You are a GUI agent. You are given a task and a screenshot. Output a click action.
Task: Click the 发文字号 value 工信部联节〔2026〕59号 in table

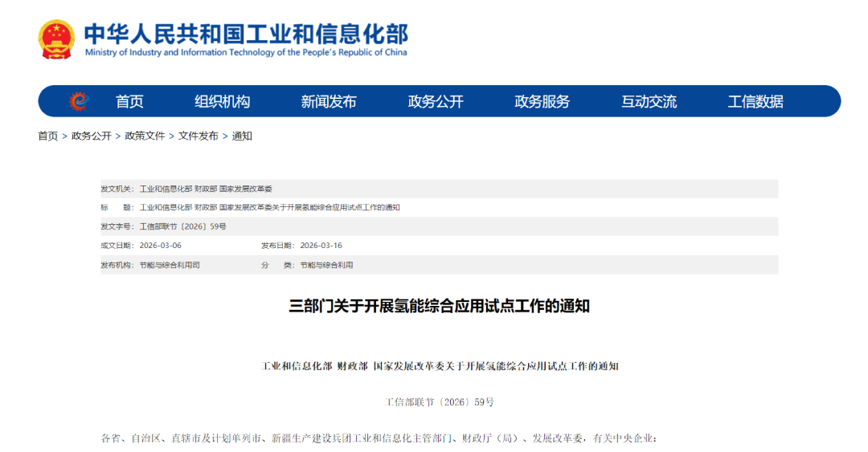[x=182, y=226]
